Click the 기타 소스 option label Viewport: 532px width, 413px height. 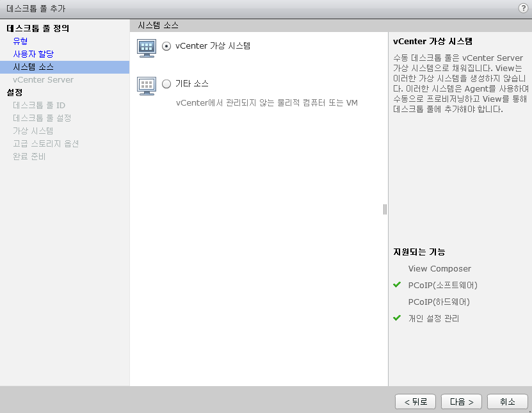coord(191,83)
